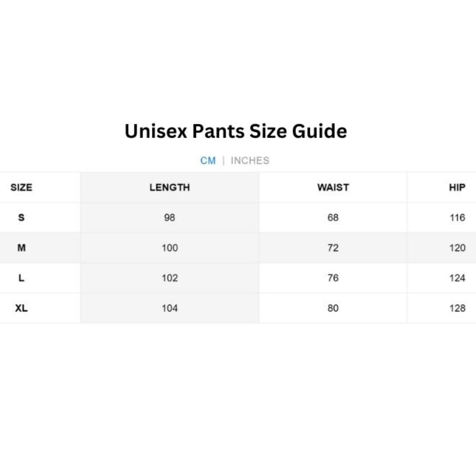Click waist value 80 in table
This screenshot has width=476, height=476.
[333, 308]
